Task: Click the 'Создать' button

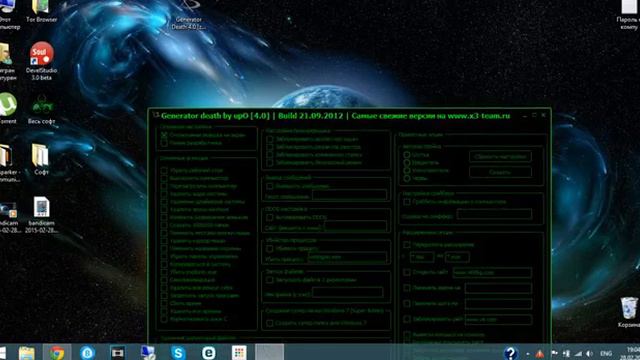Action: pos(500,172)
